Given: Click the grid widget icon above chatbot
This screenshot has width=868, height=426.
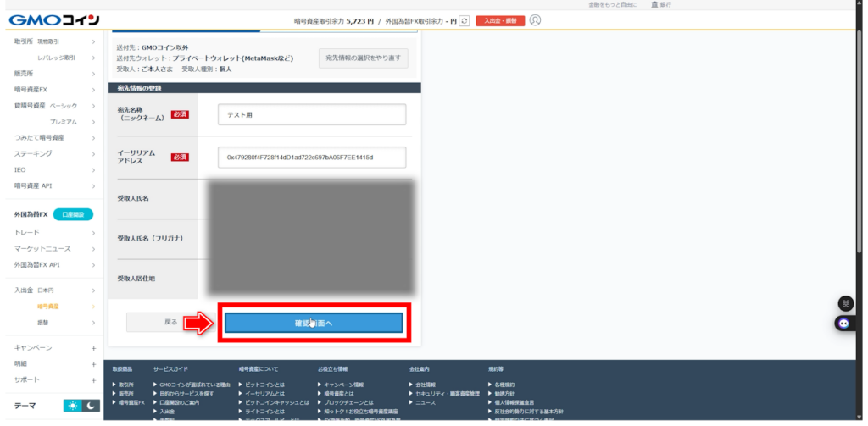Looking at the screenshot, I should [x=845, y=303].
